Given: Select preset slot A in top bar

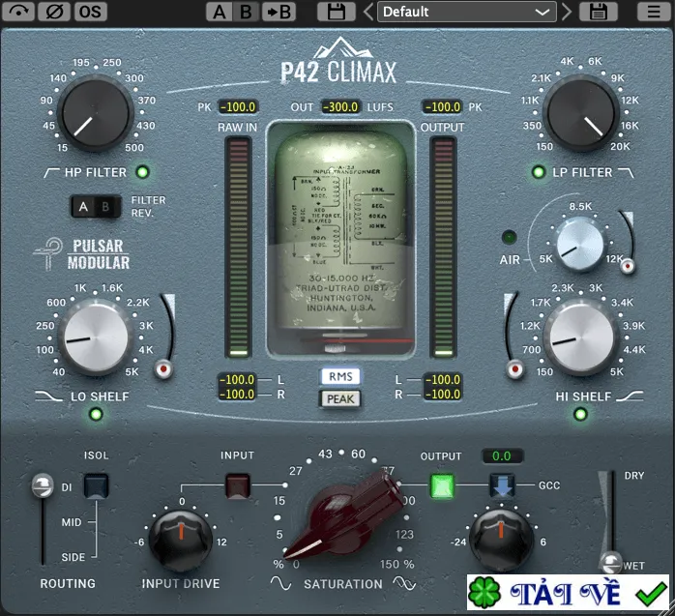Looking at the screenshot, I should 220,12.
